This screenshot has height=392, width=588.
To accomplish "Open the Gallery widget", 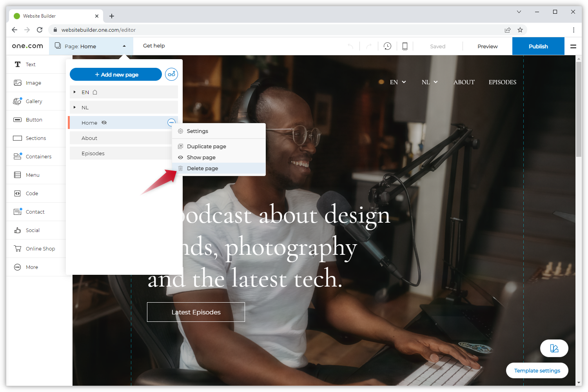I will (x=34, y=101).
